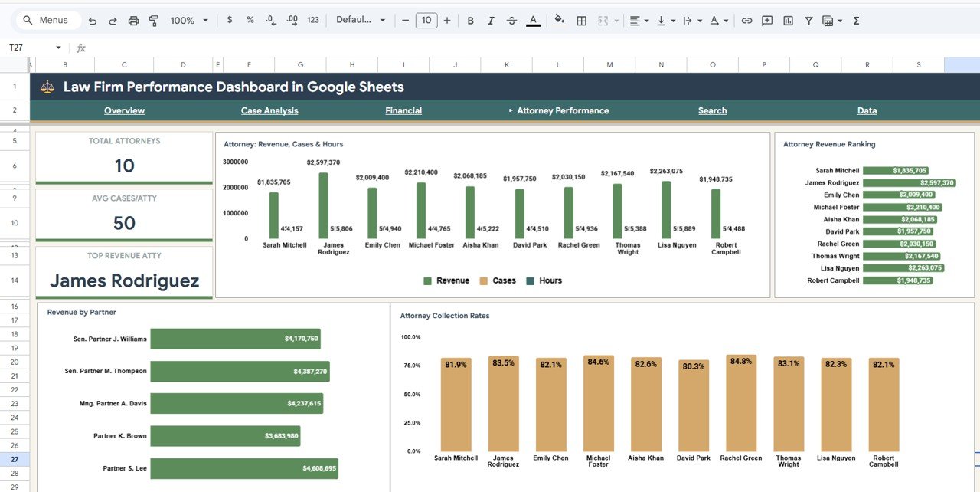The height and width of the screenshot is (492, 980).
Task: Open the Attorney Performance section link
Action: click(563, 110)
